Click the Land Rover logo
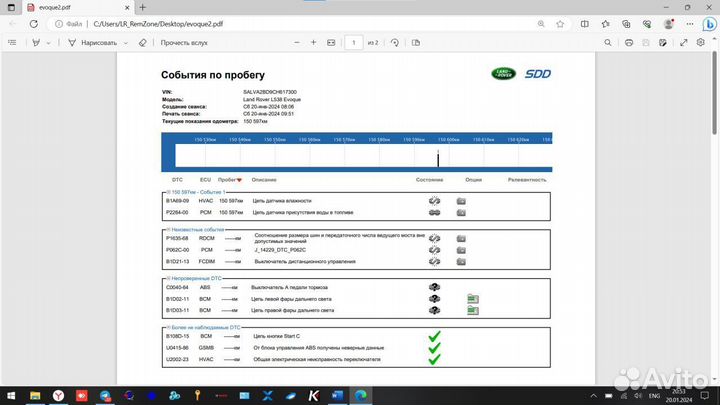Screen dimensions: 720x405 (504, 73)
